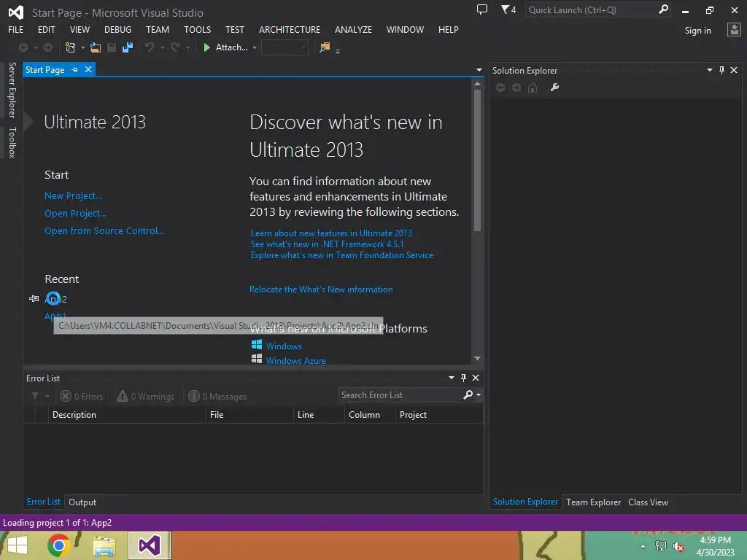Click Relocate the What's New information link

(321, 289)
